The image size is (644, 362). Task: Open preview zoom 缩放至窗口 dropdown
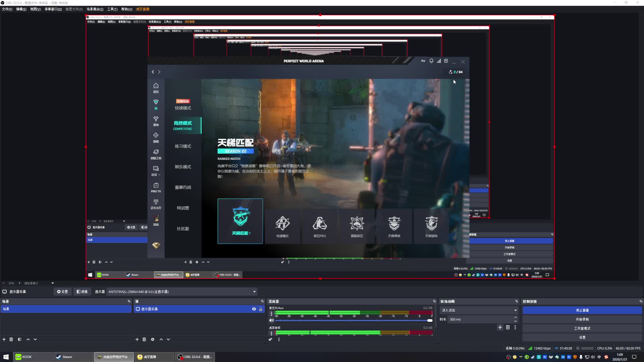[53, 283]
